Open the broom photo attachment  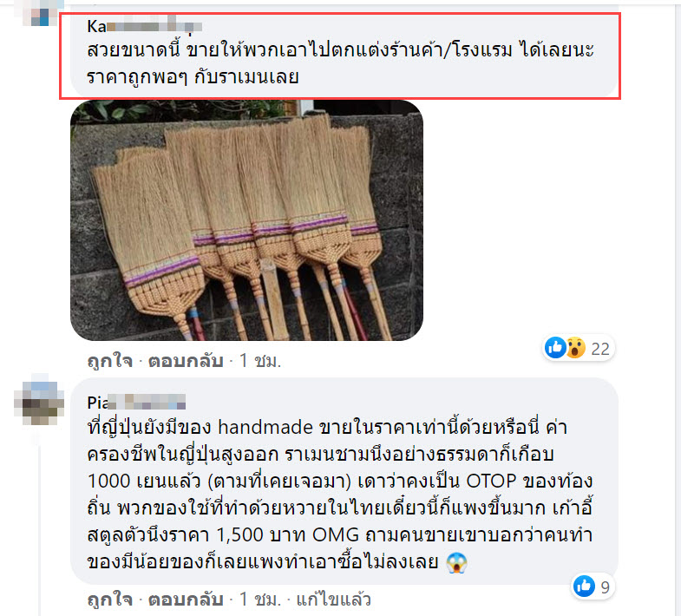pyautogui.click(x=246, y=220)
